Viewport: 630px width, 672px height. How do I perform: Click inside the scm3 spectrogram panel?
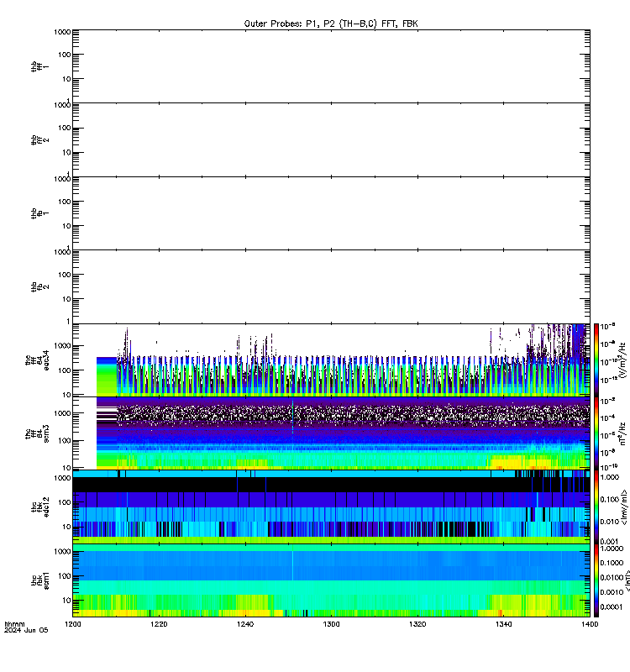point(331,433)
